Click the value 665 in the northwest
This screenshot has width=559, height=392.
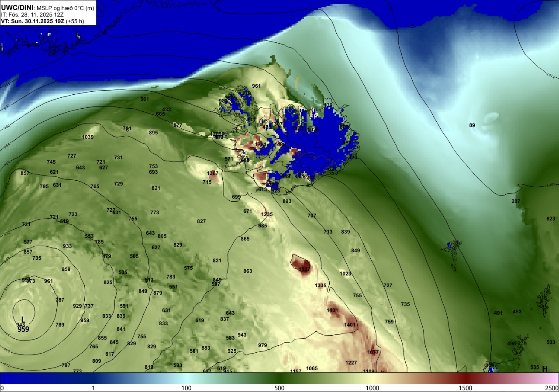[x=160, y=114]
